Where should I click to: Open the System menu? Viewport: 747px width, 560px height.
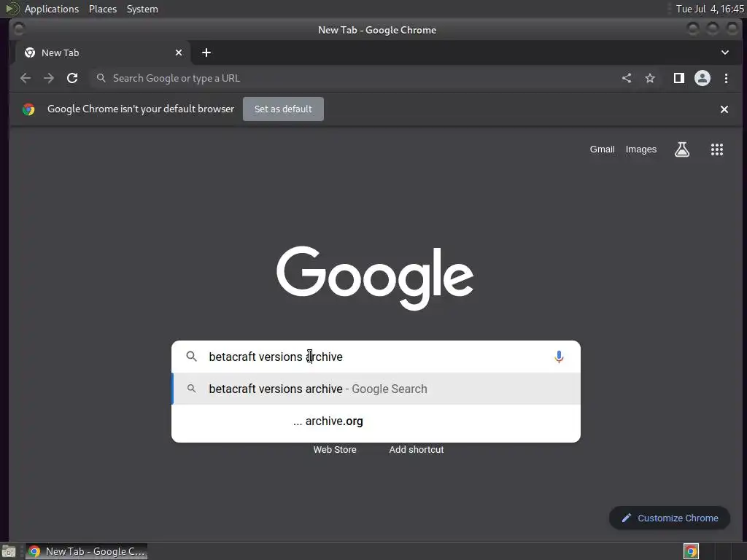pos(142,9)
